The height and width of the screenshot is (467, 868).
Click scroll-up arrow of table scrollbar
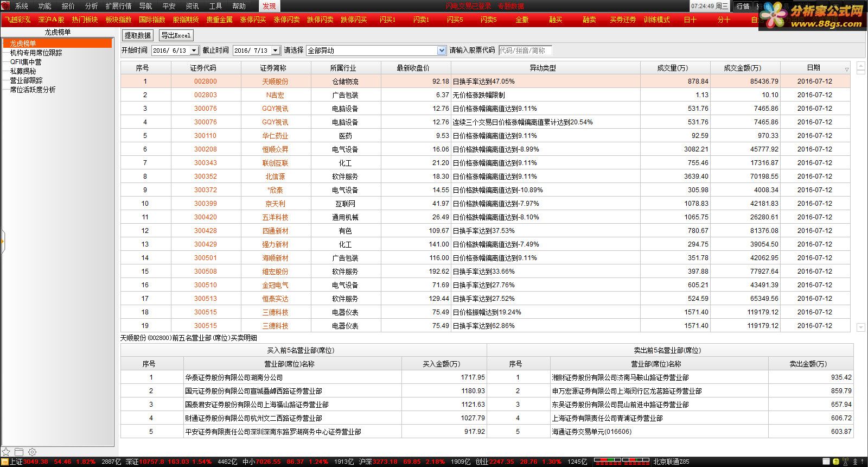click(860, 65)
